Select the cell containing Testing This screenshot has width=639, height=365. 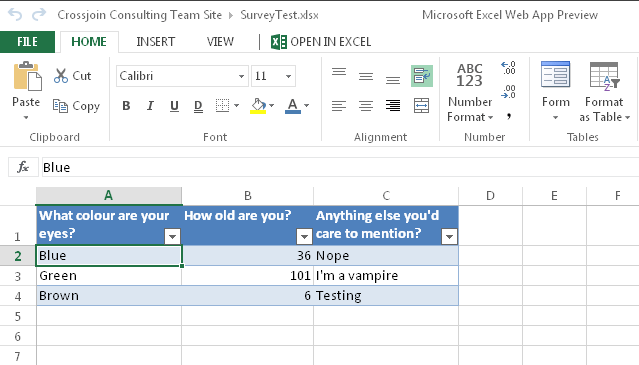click(x=386, y=296)
